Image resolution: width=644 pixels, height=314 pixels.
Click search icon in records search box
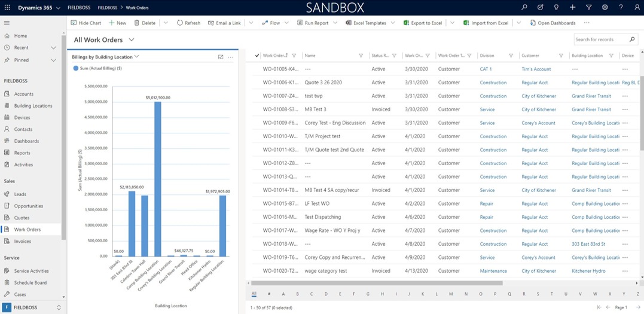point(632,39)
